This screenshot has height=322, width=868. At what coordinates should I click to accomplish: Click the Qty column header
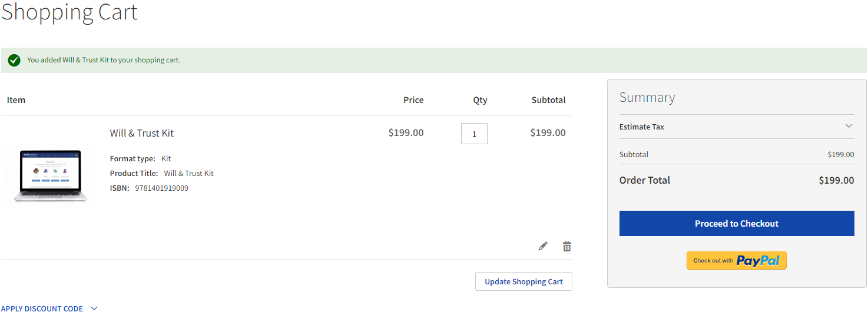(480, 100)
